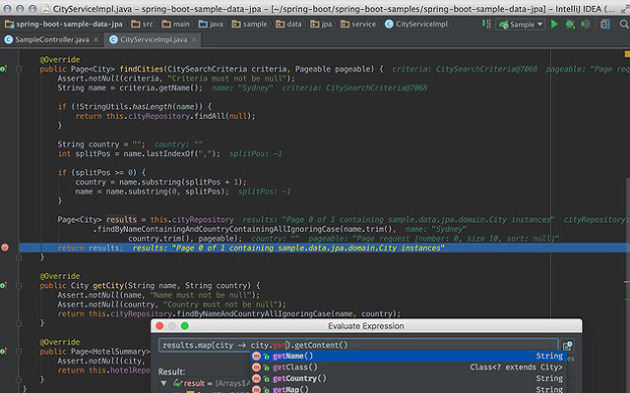Expand expression editor icon in Evaluate dialog
Screen dimensions: 630x393
tap(567, 346)
